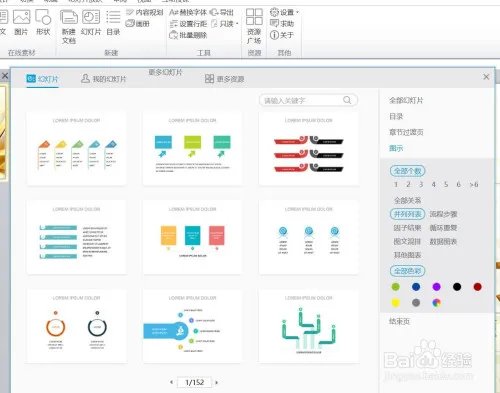Select the 章节过渡页 category

(406, 132)
